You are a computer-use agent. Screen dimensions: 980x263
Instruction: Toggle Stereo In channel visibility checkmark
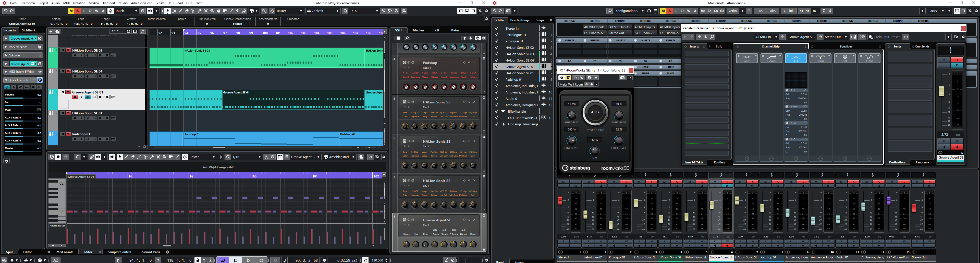pos(496,28)
